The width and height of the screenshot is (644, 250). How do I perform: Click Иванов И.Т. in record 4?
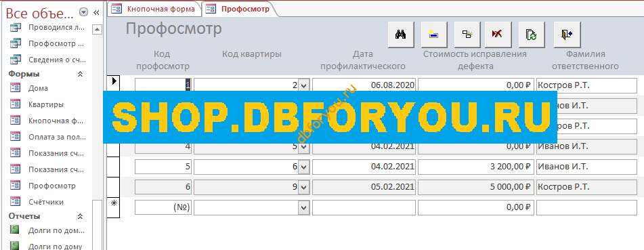(x=586, y=146)
